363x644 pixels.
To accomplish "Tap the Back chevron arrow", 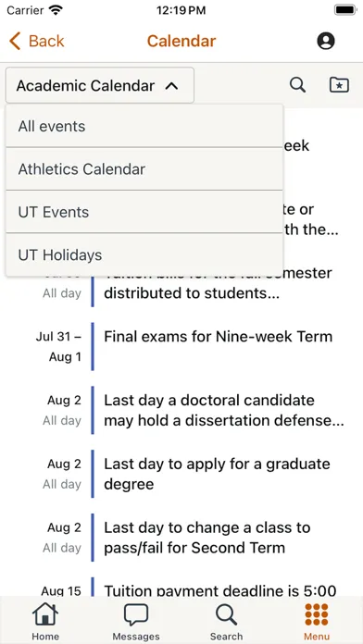I will (15, 42).
